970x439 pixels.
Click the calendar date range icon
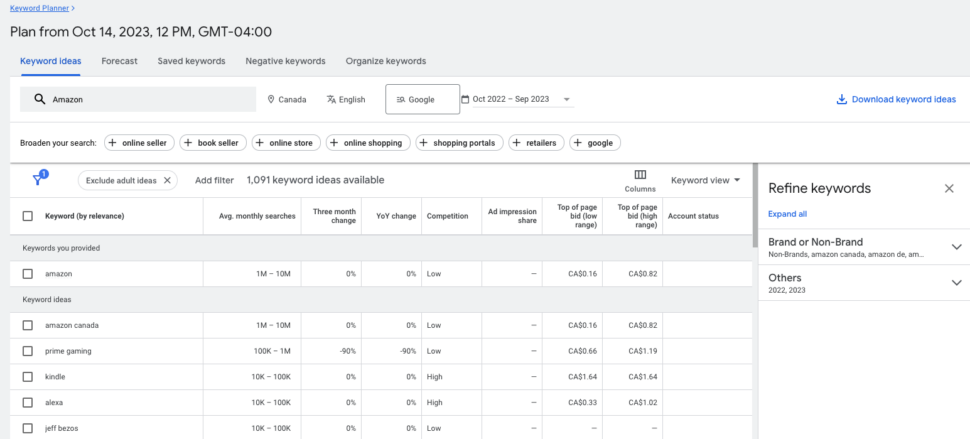pyautogui.click(x=465, y=100)
